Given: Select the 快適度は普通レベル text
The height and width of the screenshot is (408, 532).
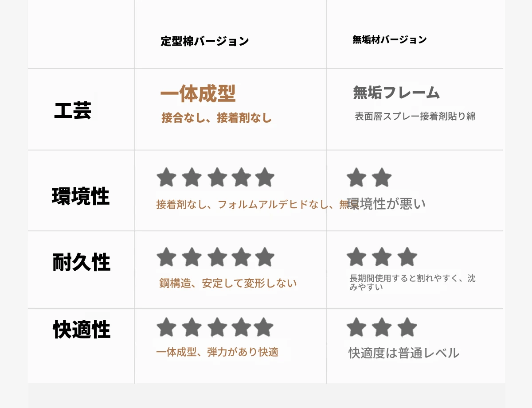Looking at the screenshot, I should (x=404, y=354).
